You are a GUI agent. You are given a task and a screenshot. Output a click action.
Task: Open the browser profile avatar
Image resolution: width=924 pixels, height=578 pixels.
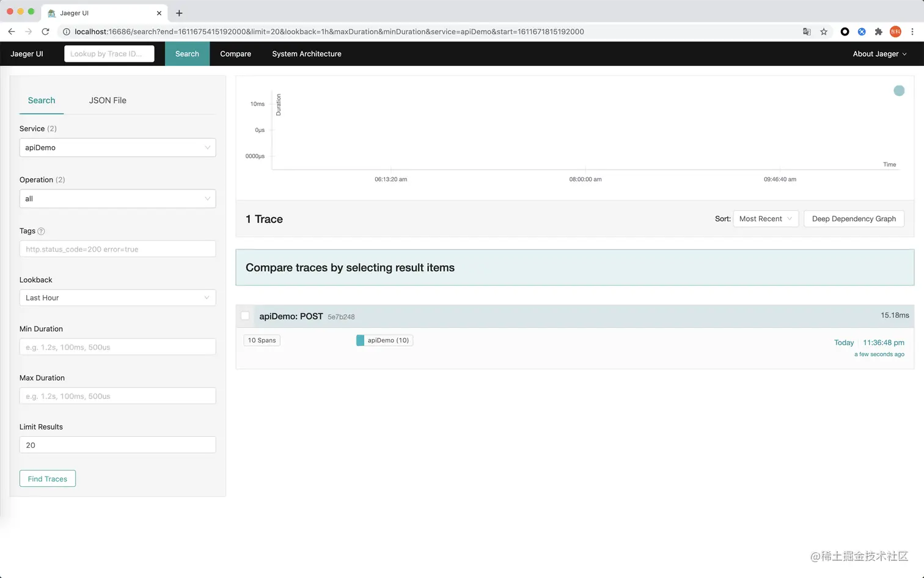tap(895, 32)
